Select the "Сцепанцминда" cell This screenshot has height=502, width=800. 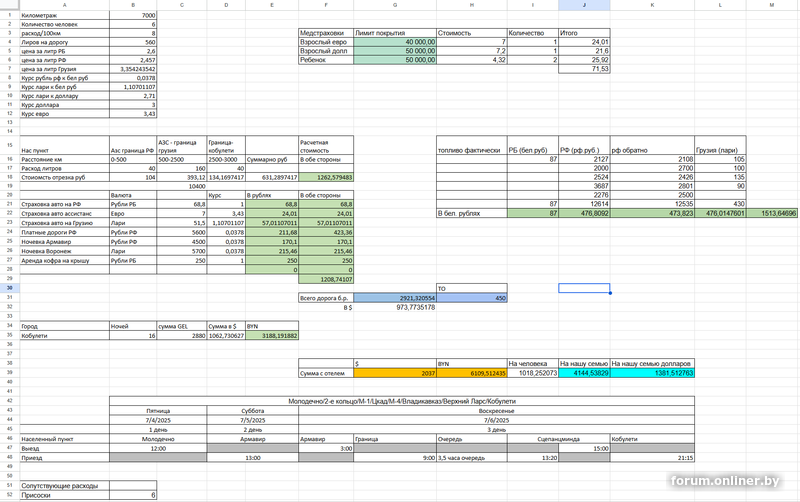click(x=559, y=439)
